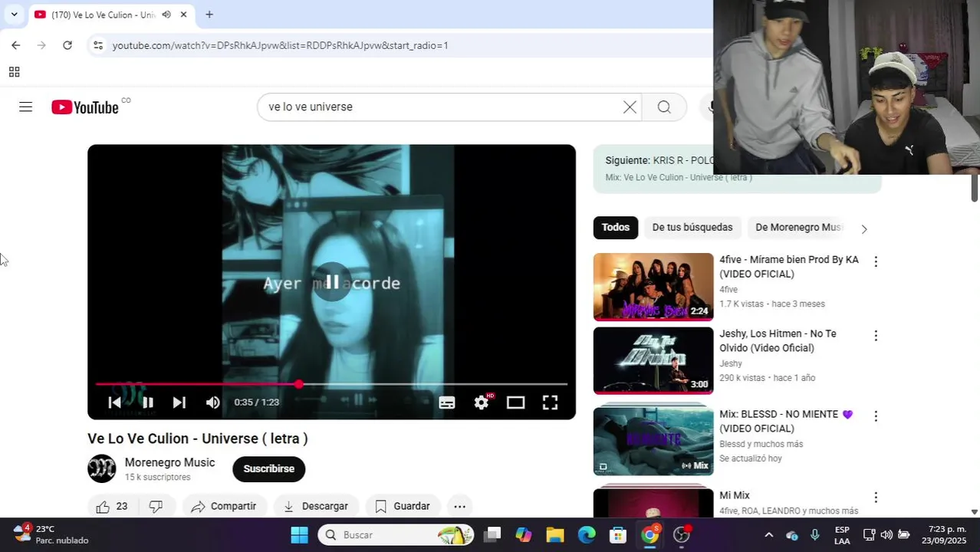Download the video via Descargar
980x552 pixels.
coord(316,506)
